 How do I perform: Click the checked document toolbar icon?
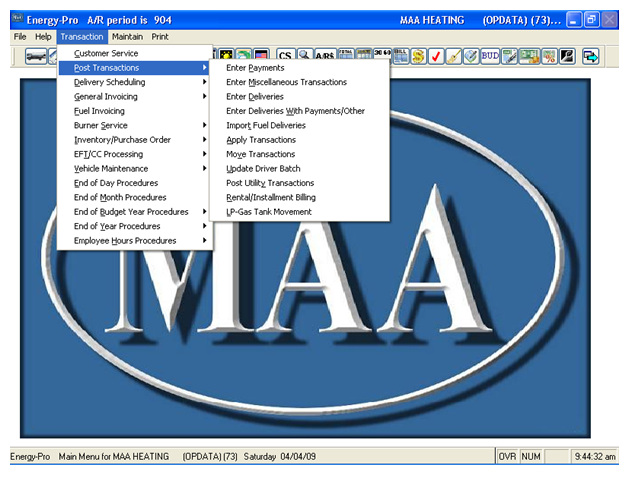[x=471, y=56]
